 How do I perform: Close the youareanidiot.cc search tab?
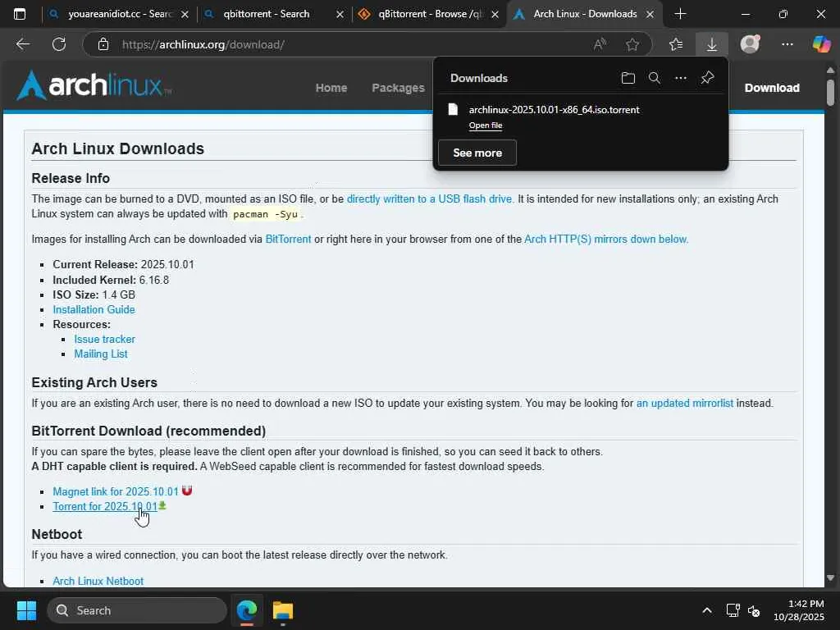(185, 15)
